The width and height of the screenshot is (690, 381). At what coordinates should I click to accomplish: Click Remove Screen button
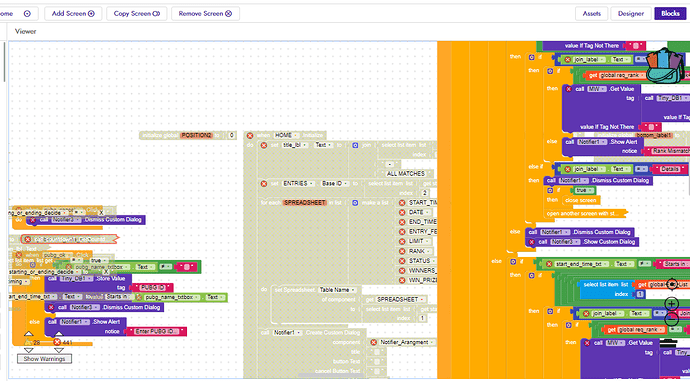[205, 14]
